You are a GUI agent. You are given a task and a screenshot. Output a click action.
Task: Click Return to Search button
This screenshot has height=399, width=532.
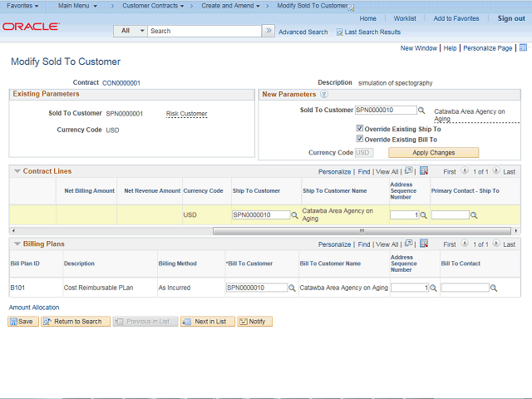point(76,322)
